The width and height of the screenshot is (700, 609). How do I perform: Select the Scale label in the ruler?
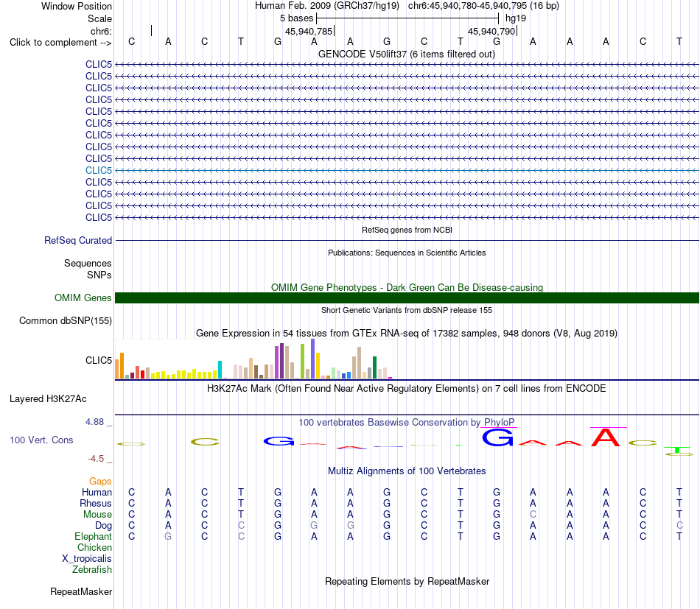pos(99,18)
